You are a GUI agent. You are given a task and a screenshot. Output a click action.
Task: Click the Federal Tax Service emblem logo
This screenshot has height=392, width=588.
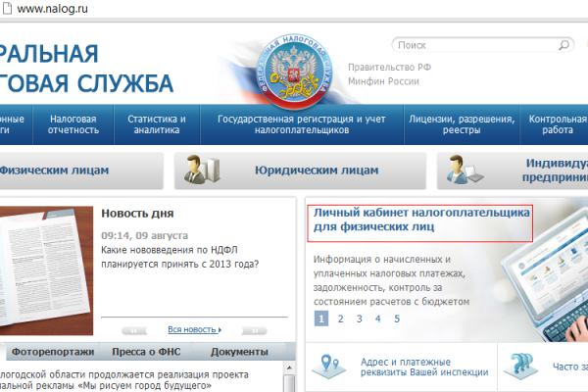[x=294, y=72]
